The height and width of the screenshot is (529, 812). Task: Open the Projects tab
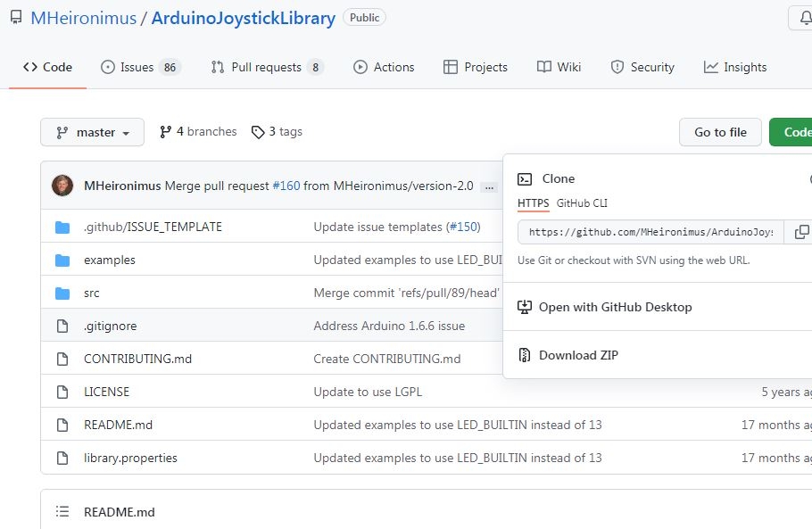[x=476, y=67]
